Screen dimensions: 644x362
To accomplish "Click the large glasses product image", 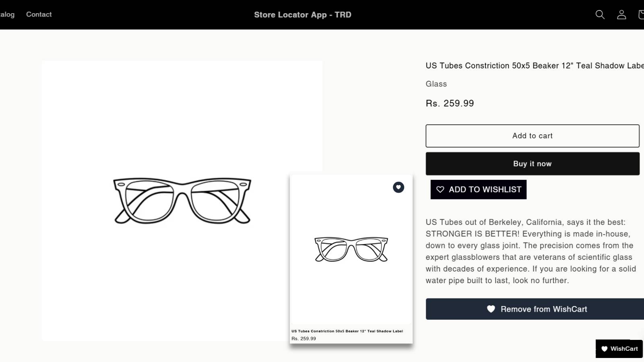I will pos(182,201).
